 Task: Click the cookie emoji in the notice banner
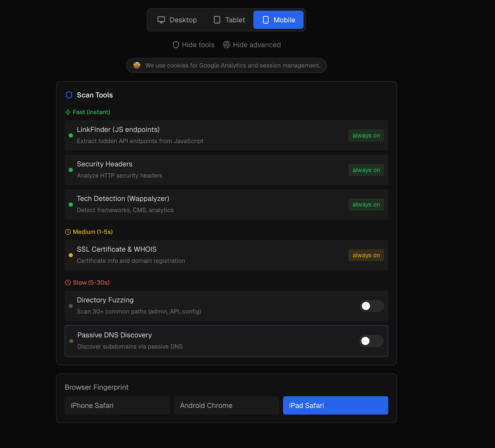pos(137,65)
